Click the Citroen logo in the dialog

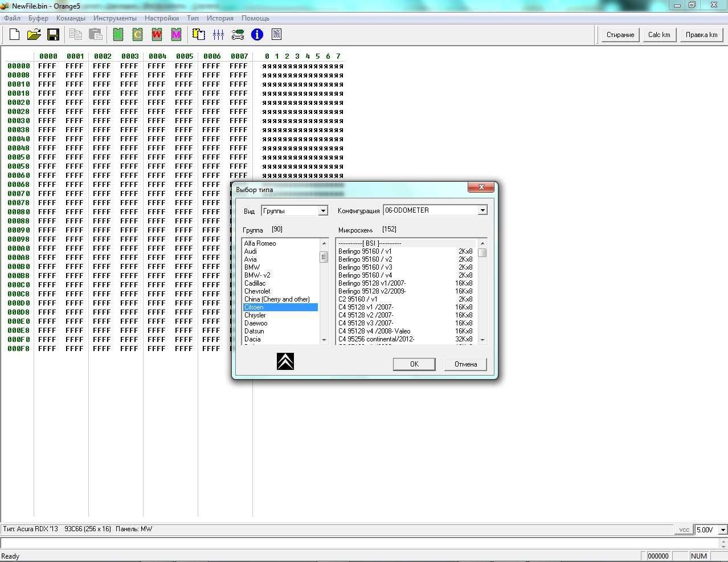[x=285, y=361]
